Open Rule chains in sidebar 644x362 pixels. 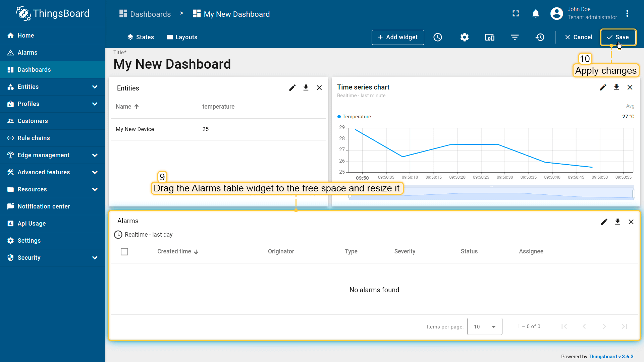coord(34,138)
